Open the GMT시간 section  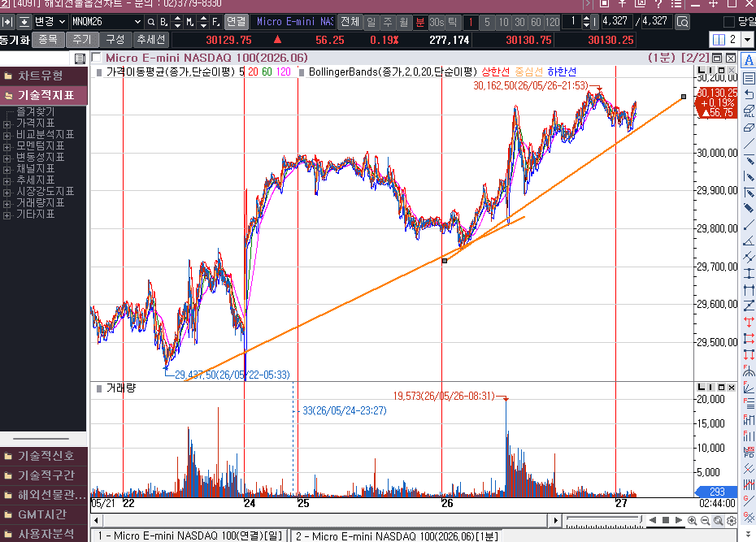[43, 514]
